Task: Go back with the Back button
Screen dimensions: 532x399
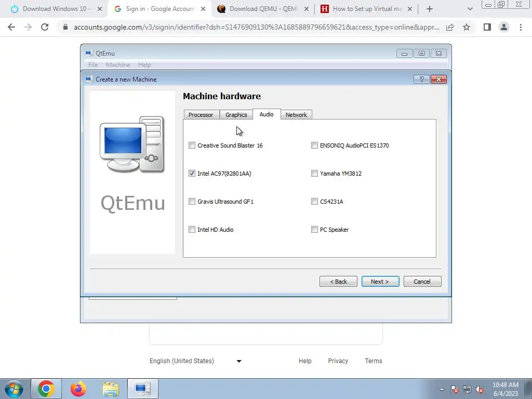Action: pyautogui.click(x=338, y=281)
